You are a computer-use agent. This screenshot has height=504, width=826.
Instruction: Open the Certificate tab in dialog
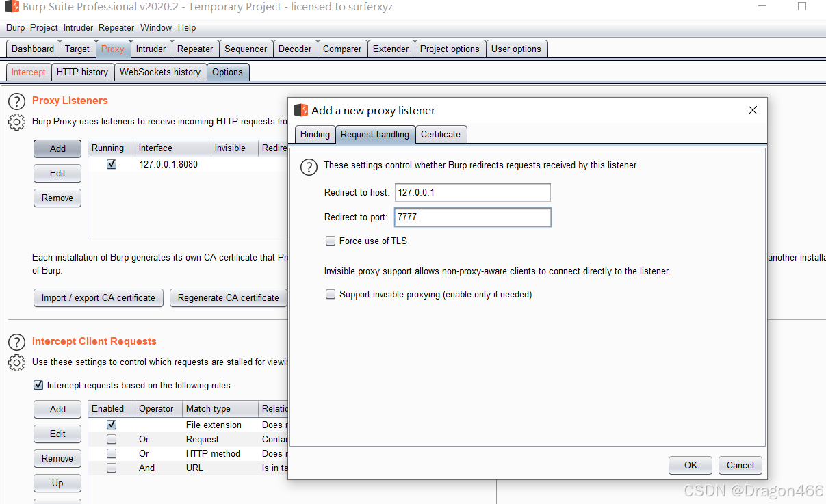point(441,134)
